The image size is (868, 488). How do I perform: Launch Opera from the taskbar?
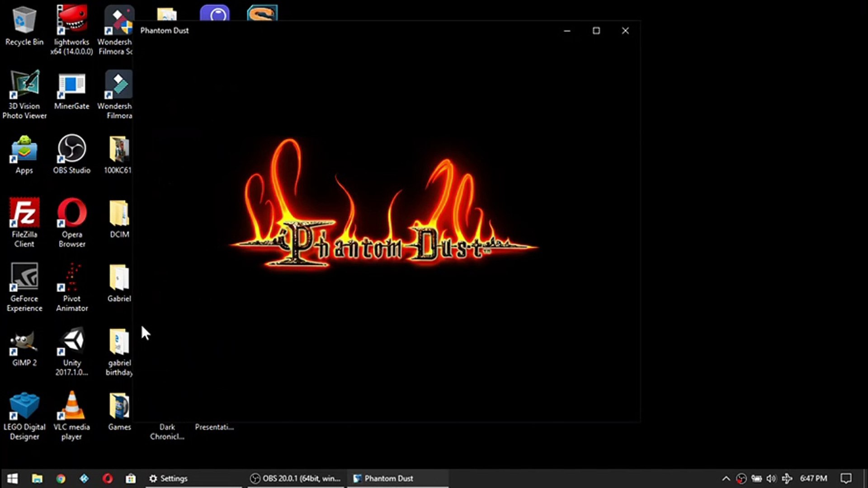click(108, 479)
